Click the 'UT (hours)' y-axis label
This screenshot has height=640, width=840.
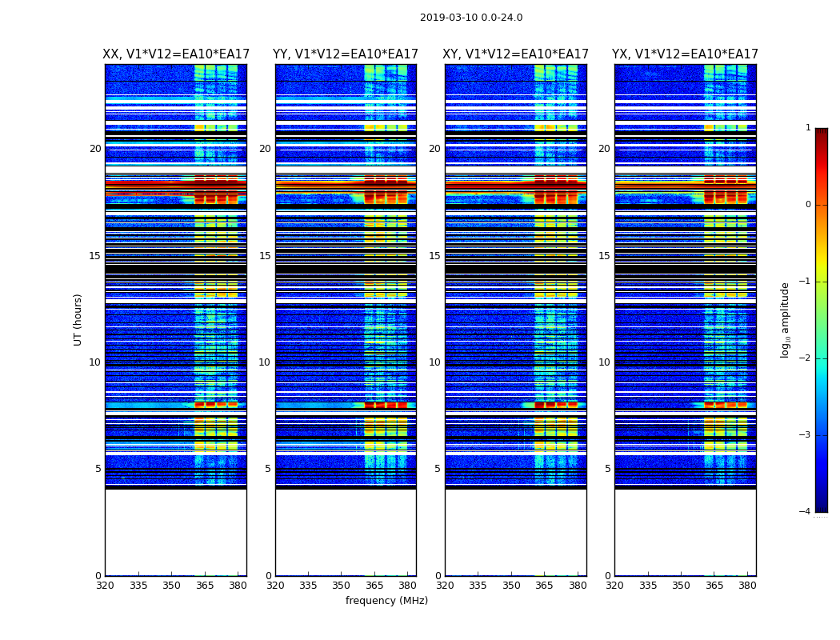pyautogui.click(x=78, y=319)
